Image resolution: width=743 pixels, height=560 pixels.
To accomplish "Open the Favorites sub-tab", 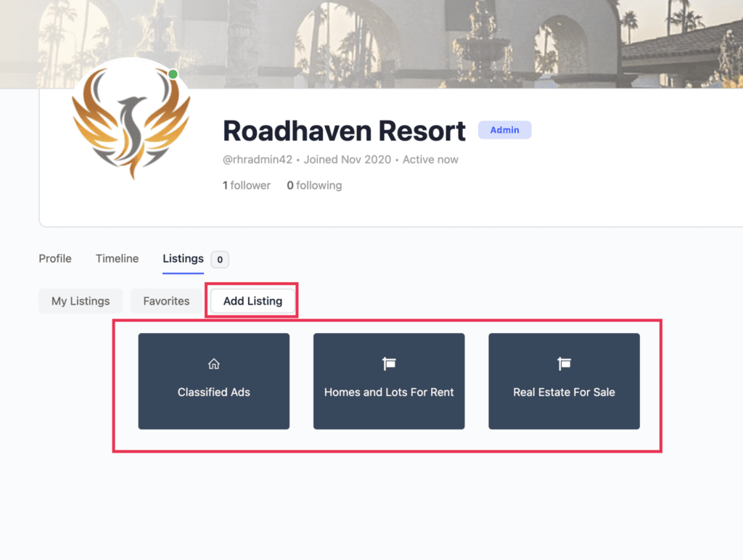I will coord(166,301).
